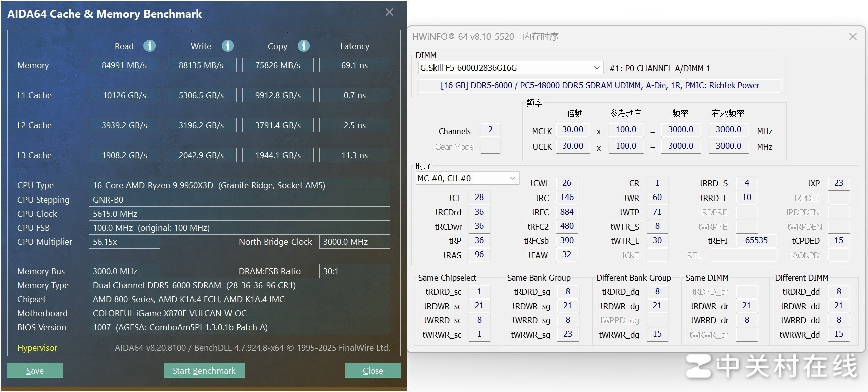Click the North Bridge Clock 3000.0 MHz field
868x392 pixels.
(x=355, y=242)
